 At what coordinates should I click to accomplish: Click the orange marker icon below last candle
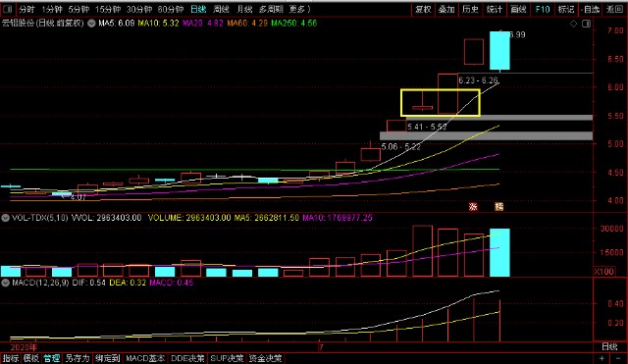tap(499, 207)
